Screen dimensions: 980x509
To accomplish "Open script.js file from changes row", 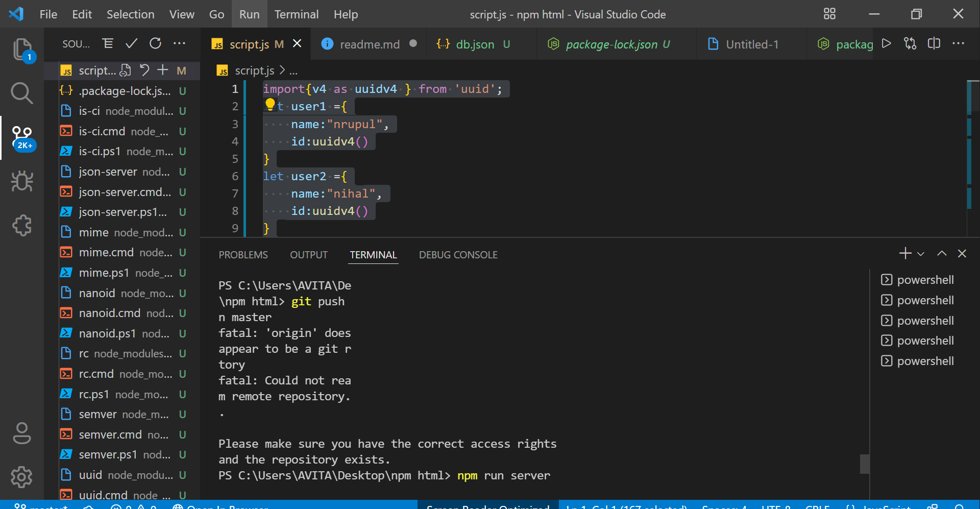I will [125, 70].
